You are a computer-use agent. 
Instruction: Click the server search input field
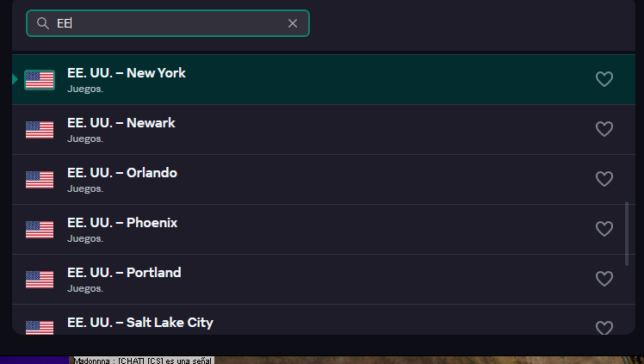(168, 23)
